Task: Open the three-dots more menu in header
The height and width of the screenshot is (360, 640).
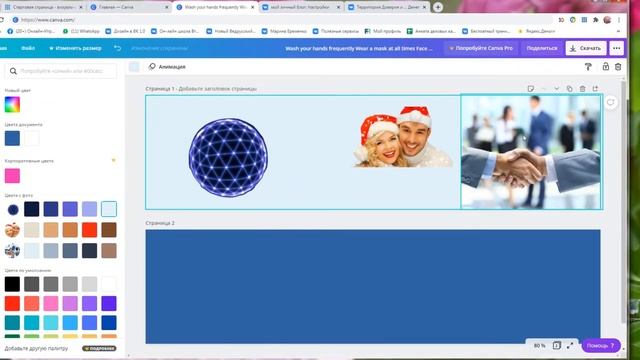Action: (x=616, y=48)
